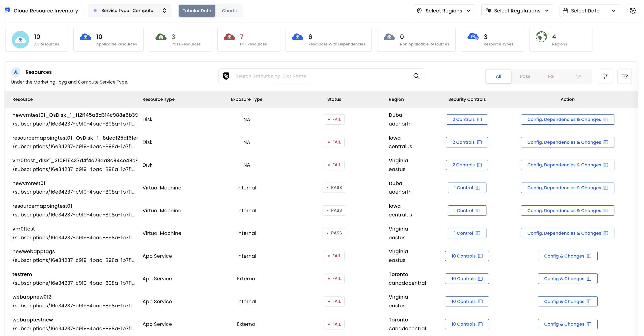Click the globe icon on Regions card
Screen dimensions: 644x336
pyautogui.click(x=541, y=37)
